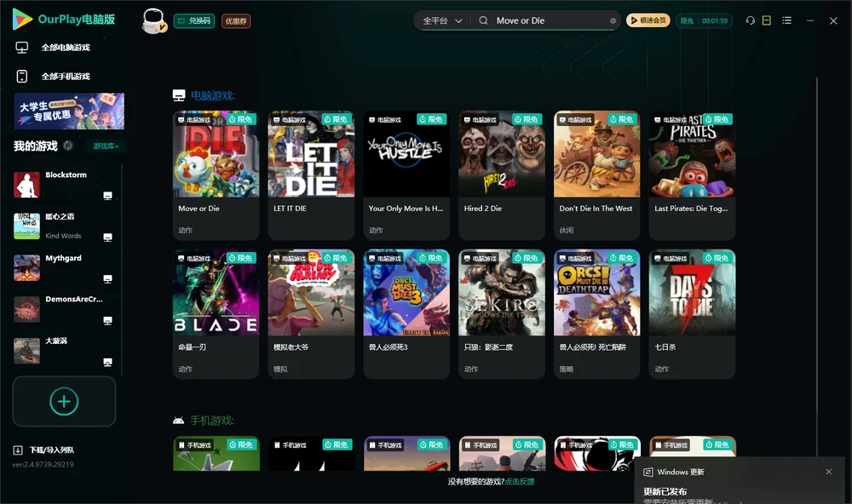Screen dimensions: 852x504
Task: Expand the 全平台 platform dropdown
Action: pos(442,20)
